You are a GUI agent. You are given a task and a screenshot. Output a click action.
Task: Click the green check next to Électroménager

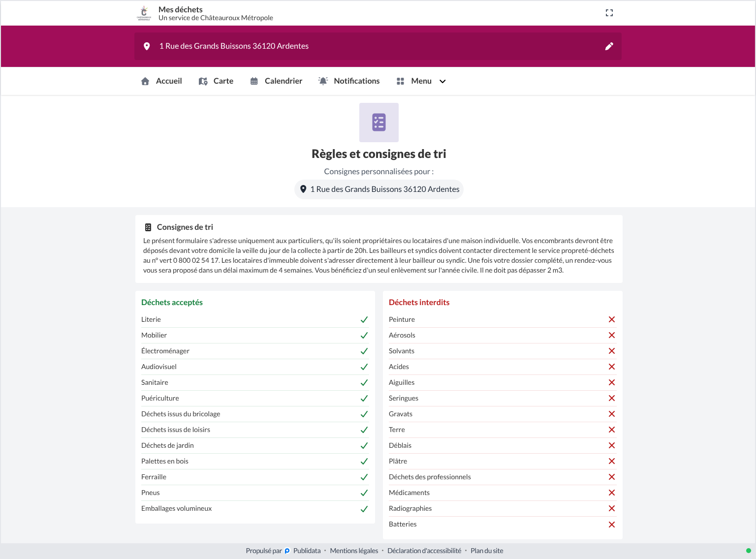coord(364,351)
